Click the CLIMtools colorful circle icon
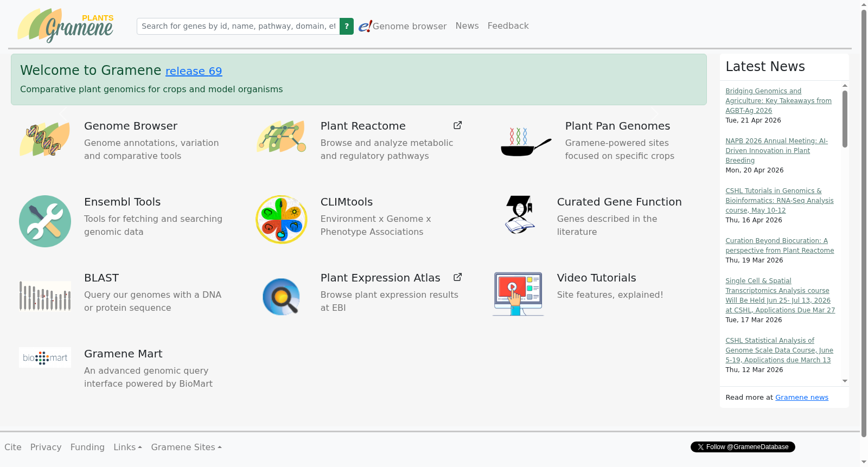The width and height of the screenshot is (868, 467). pyautogui.click(x=282, y=219)
